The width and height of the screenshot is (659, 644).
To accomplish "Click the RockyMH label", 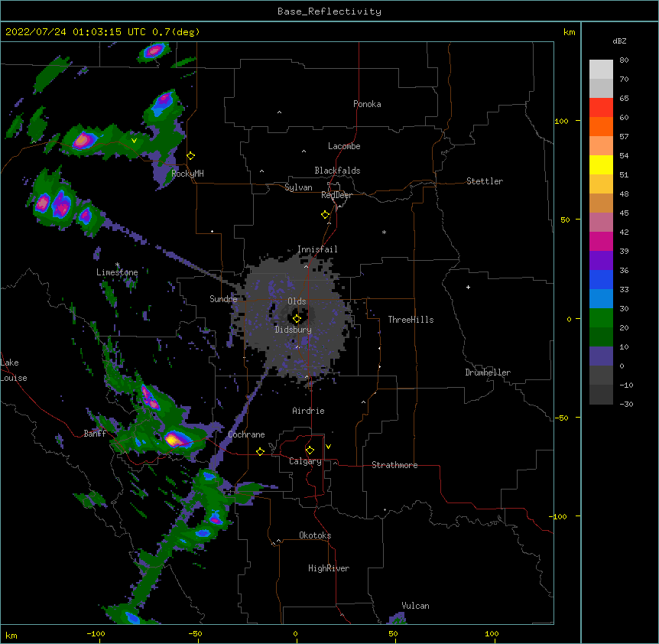I will point(187,174).
